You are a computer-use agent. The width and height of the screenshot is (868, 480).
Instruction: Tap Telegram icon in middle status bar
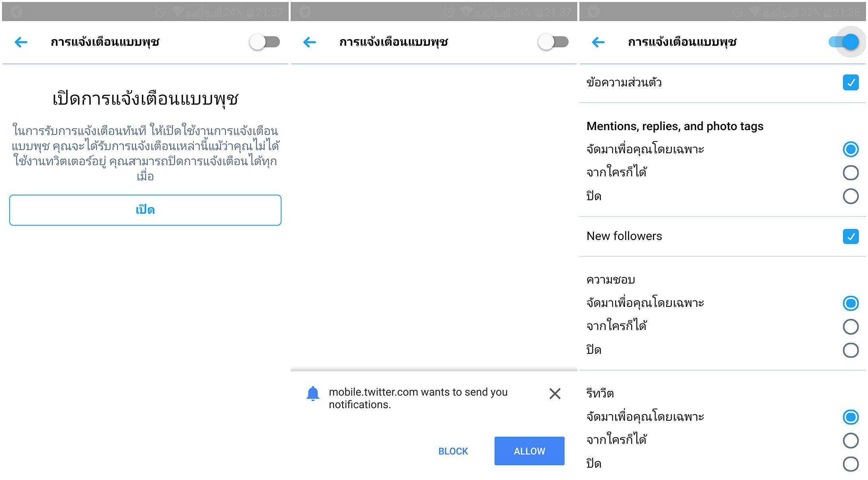[305, 12]
